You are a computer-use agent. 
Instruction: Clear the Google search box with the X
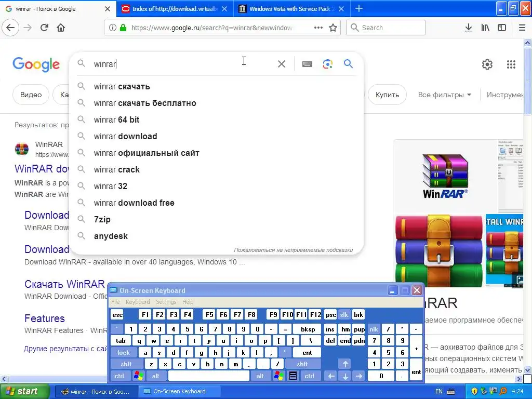point(281,64)
